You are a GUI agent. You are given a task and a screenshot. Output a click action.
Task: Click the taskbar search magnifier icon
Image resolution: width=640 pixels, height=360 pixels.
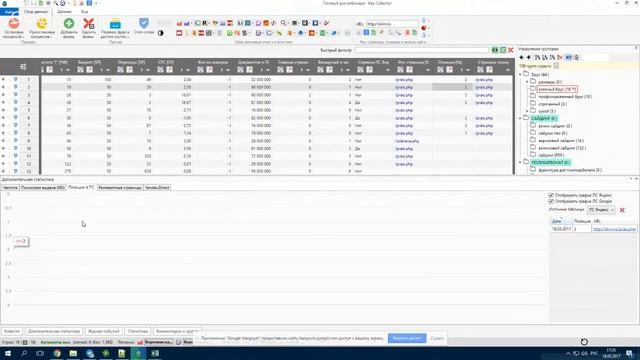click(24, 353)
